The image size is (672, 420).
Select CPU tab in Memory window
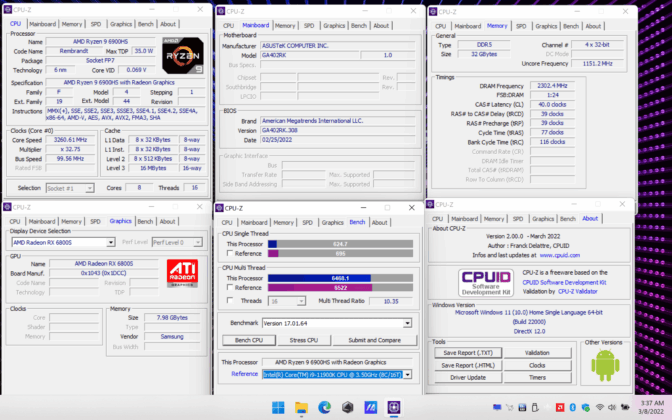coord(441,26)
